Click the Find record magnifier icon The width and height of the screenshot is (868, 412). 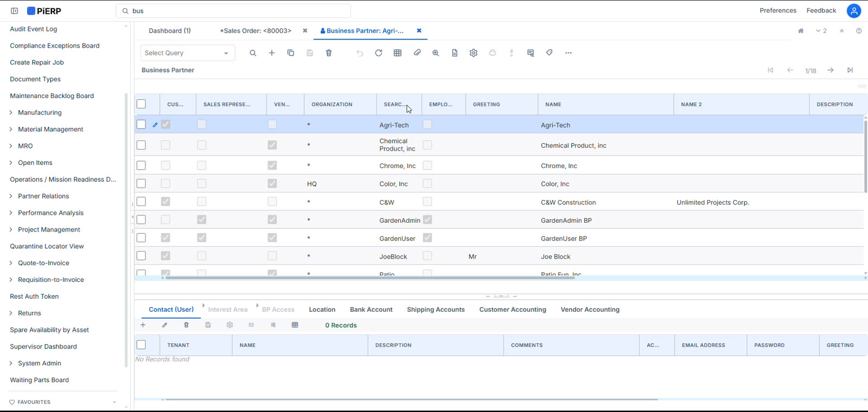pyautogui.click(x=253, y=53)
